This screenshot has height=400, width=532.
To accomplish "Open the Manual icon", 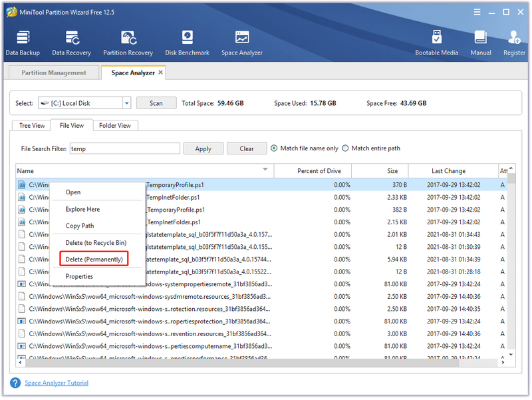I will 480,43.
